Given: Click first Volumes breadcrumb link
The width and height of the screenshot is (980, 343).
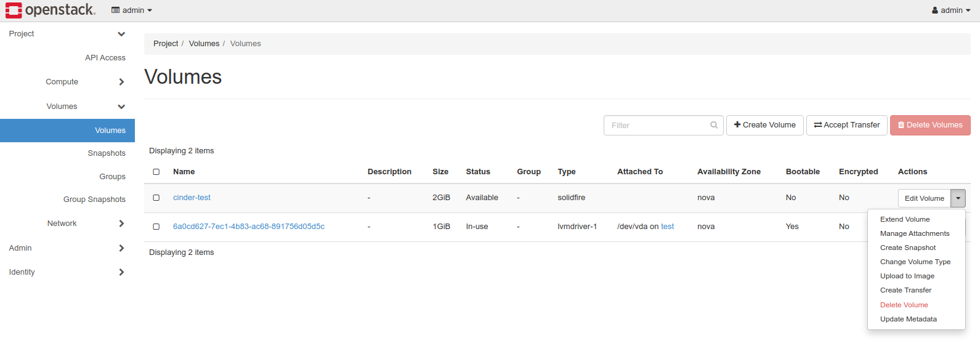Looking at the screenshot, I should 204,44.
